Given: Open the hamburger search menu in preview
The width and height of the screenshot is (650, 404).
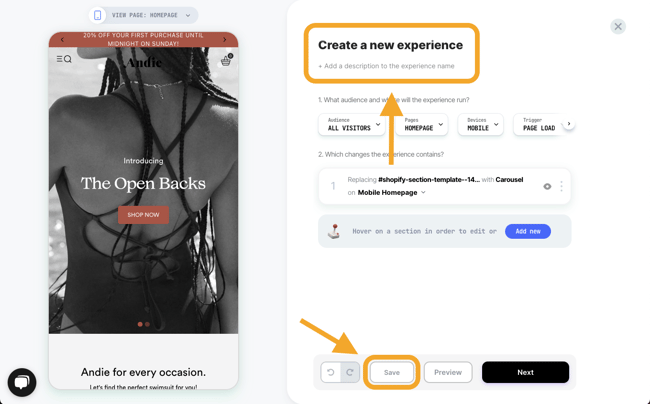Looking at the screenshot, I should [x=64, y=59].
